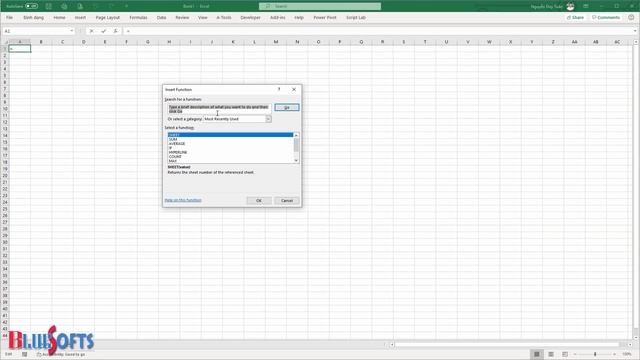Click the Go button in Insert Function
Image resolution: width=640 pixels, height=360 pixels.
click(287, 107)
